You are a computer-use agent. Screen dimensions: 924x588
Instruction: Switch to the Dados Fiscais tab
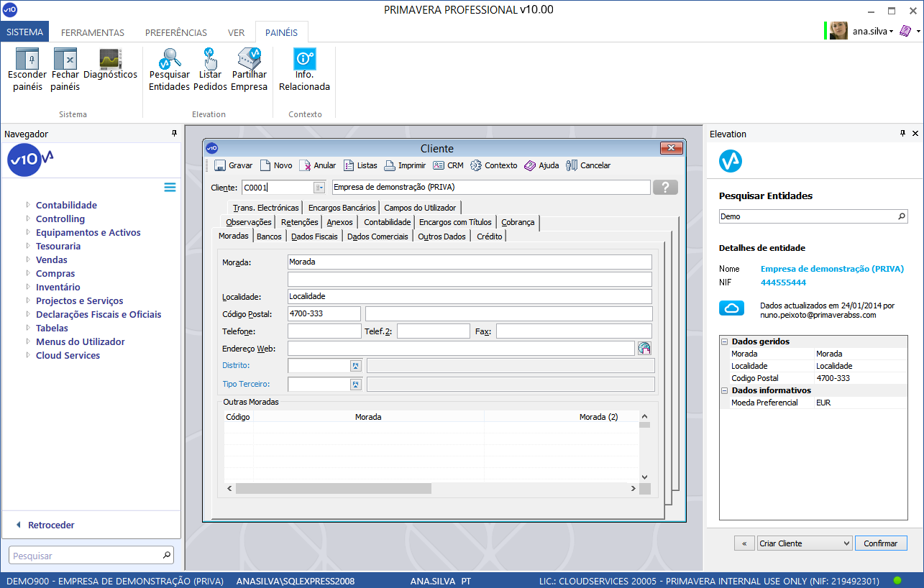click(314, 236)
